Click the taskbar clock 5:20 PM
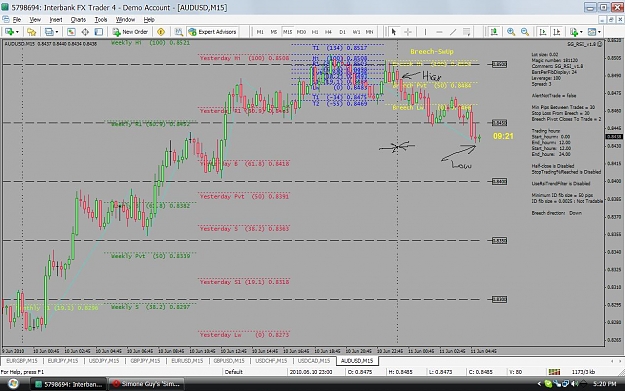The image size is (625, 391). [605, 384]
